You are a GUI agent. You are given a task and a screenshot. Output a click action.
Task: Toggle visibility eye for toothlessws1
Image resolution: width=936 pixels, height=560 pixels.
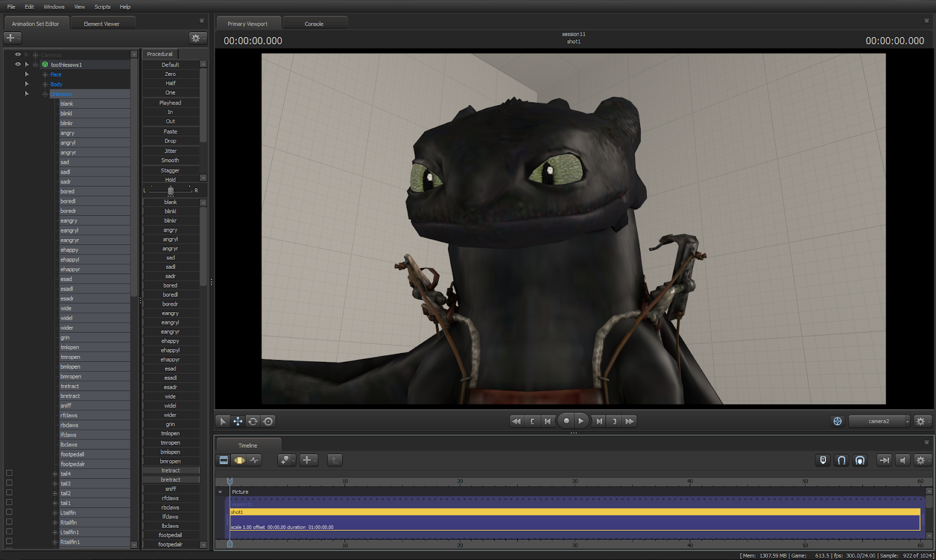coord(17,64)
